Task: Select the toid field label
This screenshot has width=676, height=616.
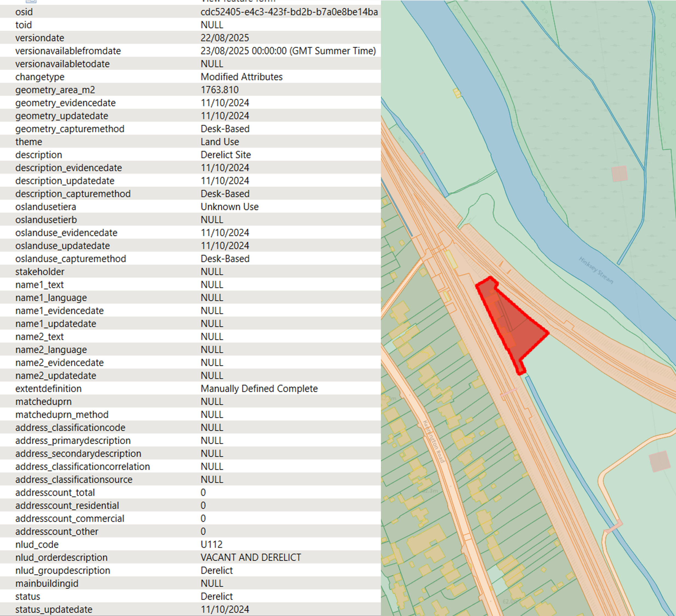Action: (x=24, y=25)
